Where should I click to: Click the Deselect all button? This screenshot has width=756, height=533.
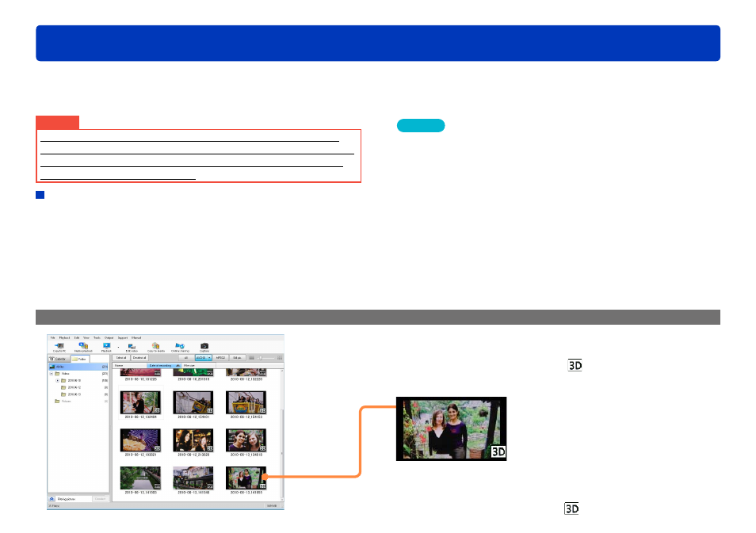coord(139,358)
